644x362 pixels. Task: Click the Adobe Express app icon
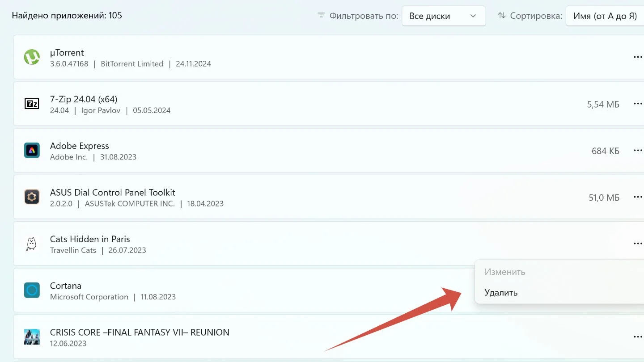[32, 150]
